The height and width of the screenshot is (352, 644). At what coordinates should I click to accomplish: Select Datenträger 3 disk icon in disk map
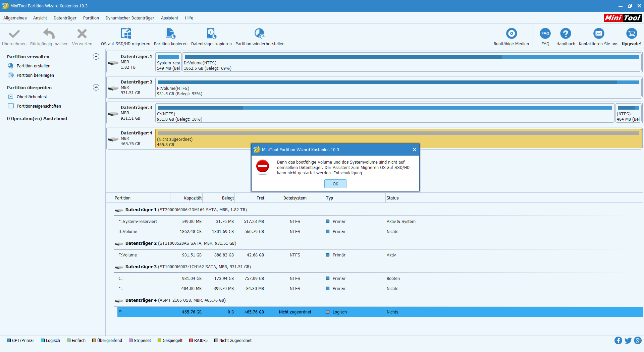[x=113, y=114]
